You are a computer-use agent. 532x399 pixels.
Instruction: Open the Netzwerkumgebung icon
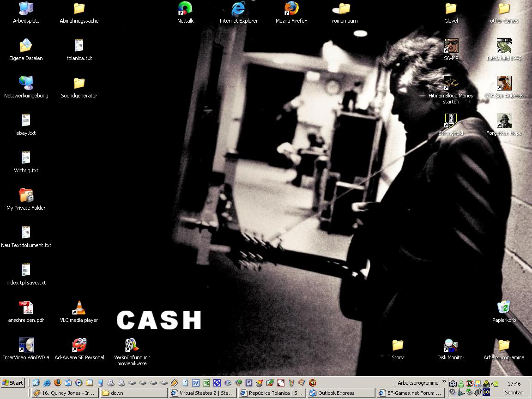pyautogui.click(x=26, y=87)
